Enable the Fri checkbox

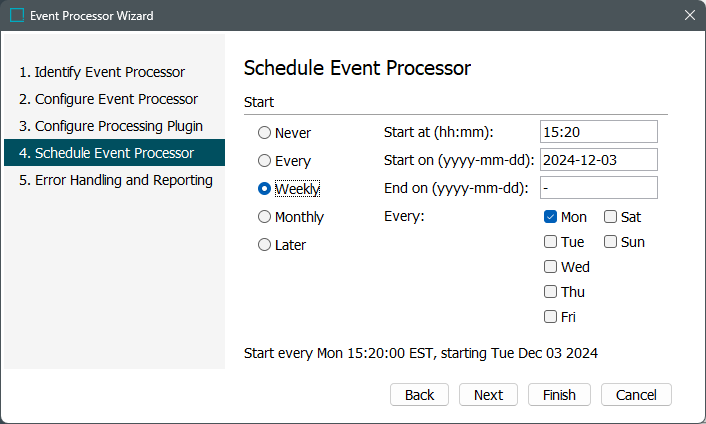tap(550, 317)
